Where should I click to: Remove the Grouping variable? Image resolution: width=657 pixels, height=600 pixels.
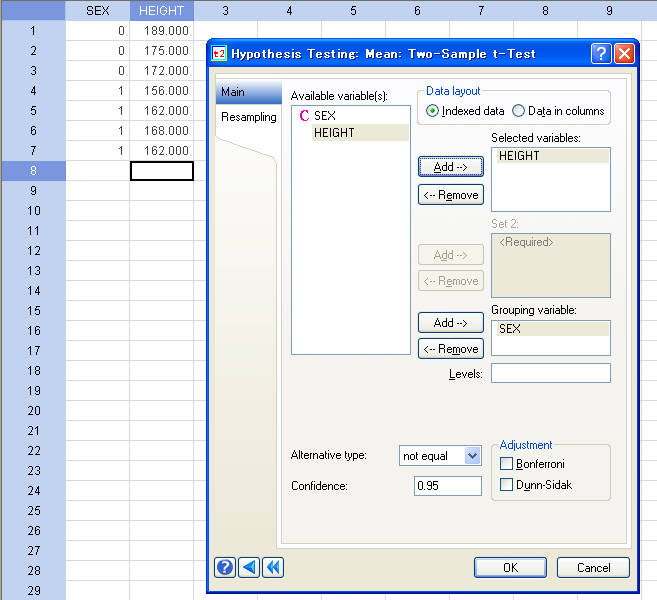pos(451,349)
